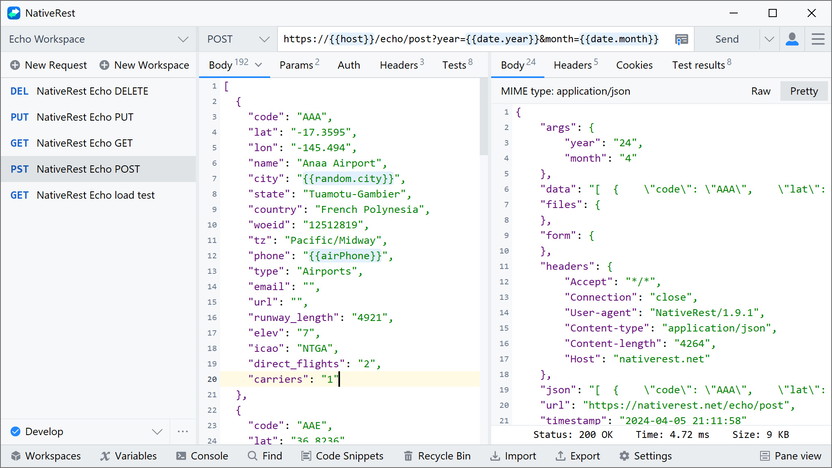This screenshot has height=468, width=832.
Task: Click the Import download icon
Action: [x=495, y=456]
